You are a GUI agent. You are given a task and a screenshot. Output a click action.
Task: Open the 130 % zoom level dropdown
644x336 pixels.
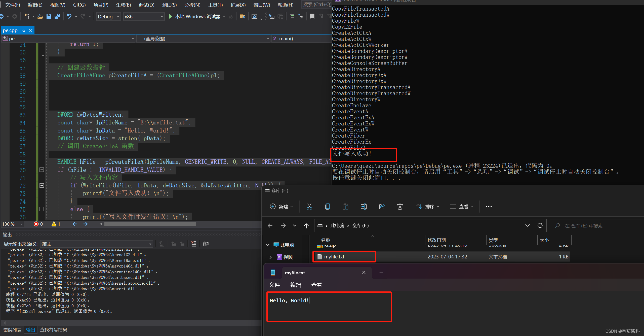pyautogui.click(x=13, y=224)
